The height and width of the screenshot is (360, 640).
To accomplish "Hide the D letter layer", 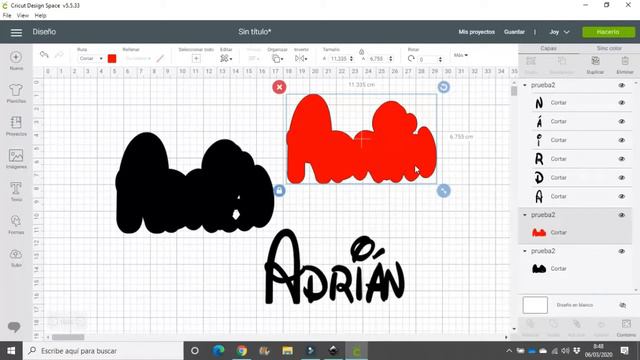I will pos(622,178).
